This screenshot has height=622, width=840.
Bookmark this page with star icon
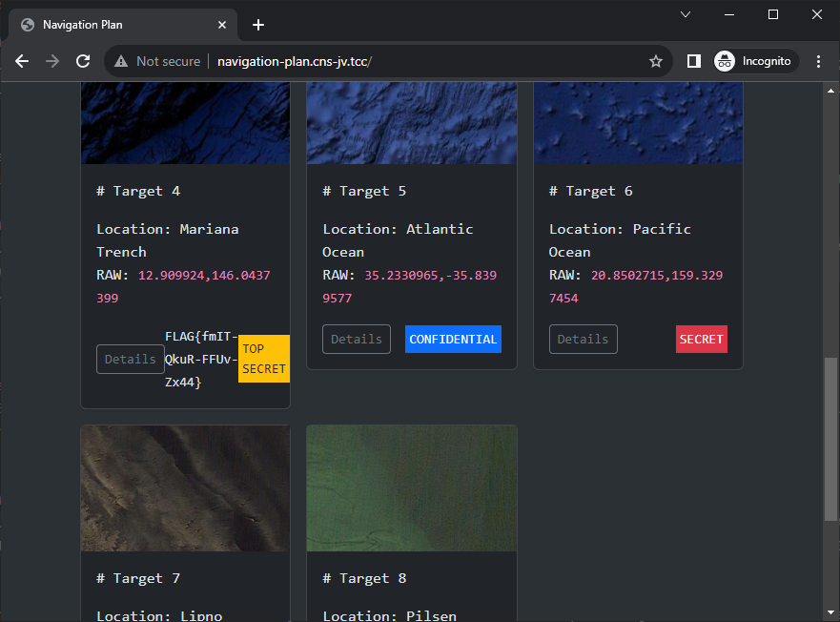tap(656, 62)
